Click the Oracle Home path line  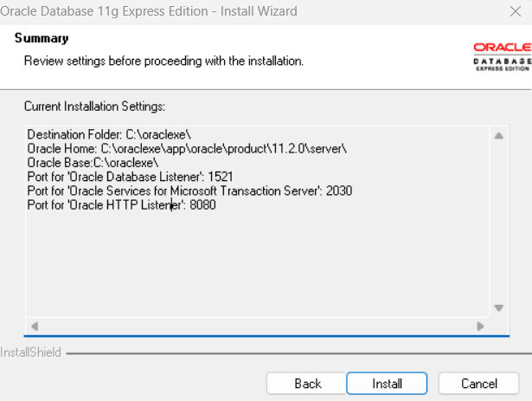click(187, 149)
